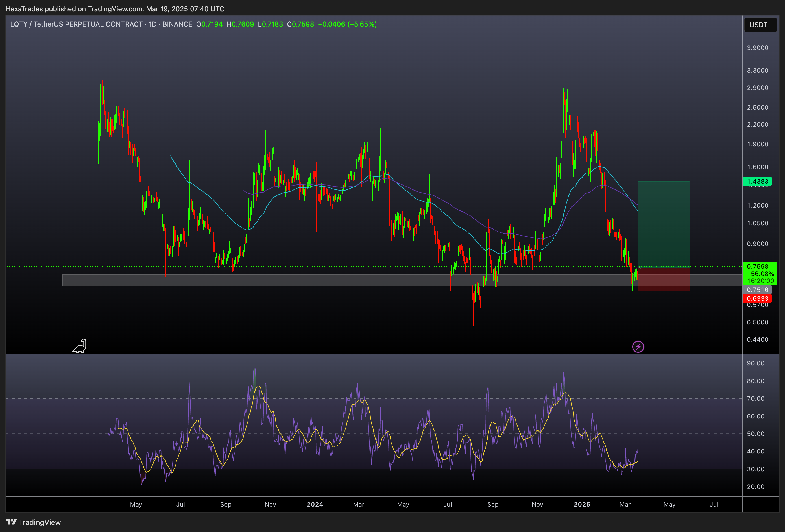
Task: Click the 2.9000 price axis label
Action: click(757, 88)
